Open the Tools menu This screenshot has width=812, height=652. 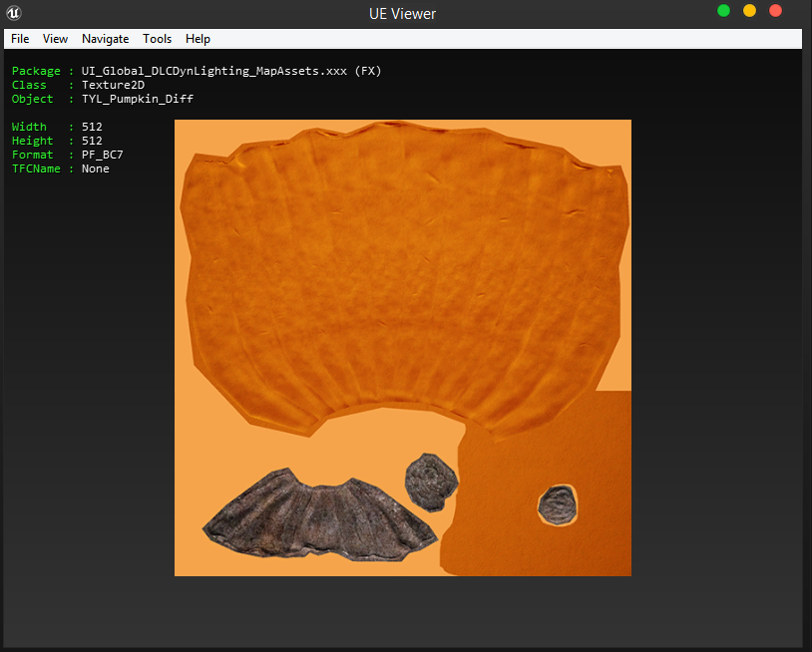157,39
